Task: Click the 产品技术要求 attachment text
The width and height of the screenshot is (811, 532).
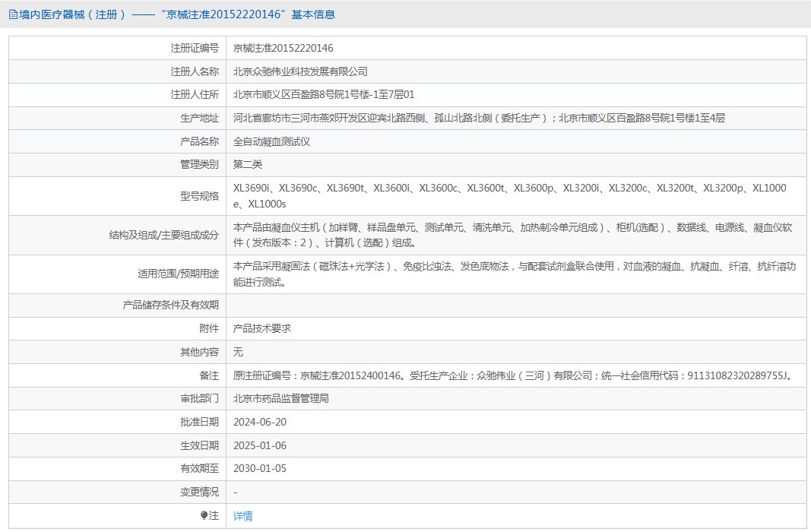Action: coord(262,328)
